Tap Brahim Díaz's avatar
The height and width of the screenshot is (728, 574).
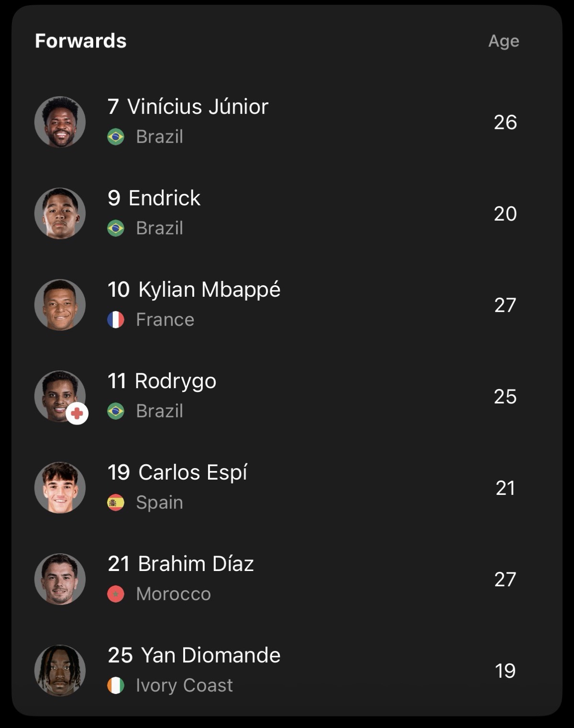(60, 579)
